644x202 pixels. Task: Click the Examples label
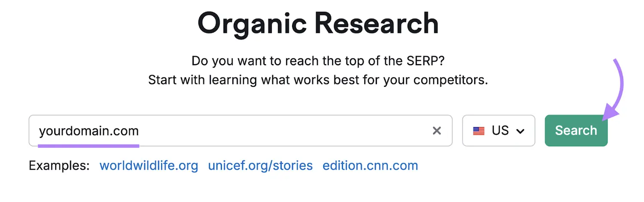pyautogui.click(x=59, y=166)
